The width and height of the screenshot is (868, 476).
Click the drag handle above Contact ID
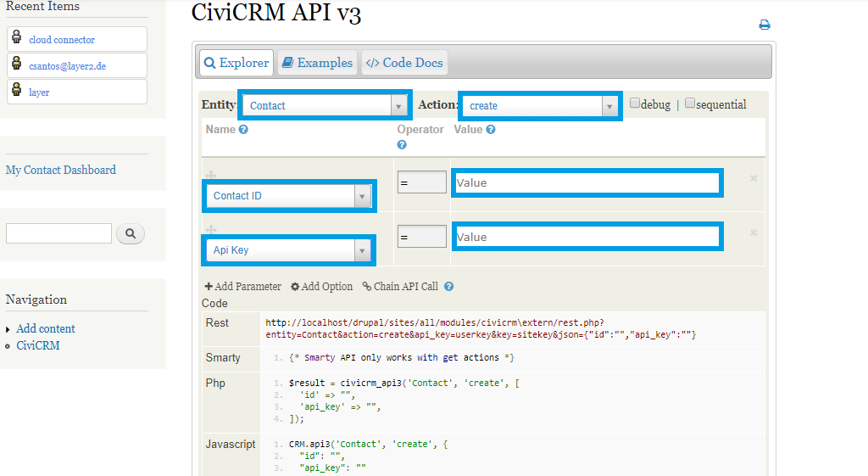point(211,175)
